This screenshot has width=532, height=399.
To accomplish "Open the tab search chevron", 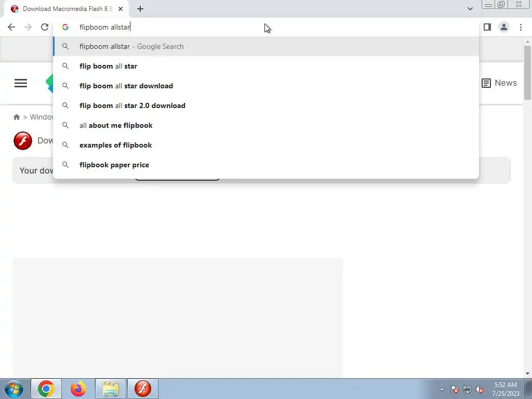I will pyautogui.click(x=470, y=9).
